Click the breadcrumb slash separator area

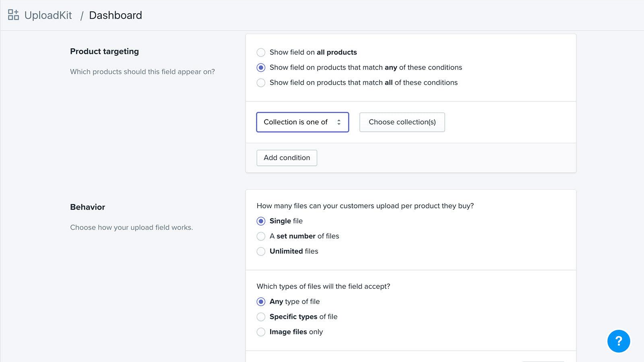point(82,15)
